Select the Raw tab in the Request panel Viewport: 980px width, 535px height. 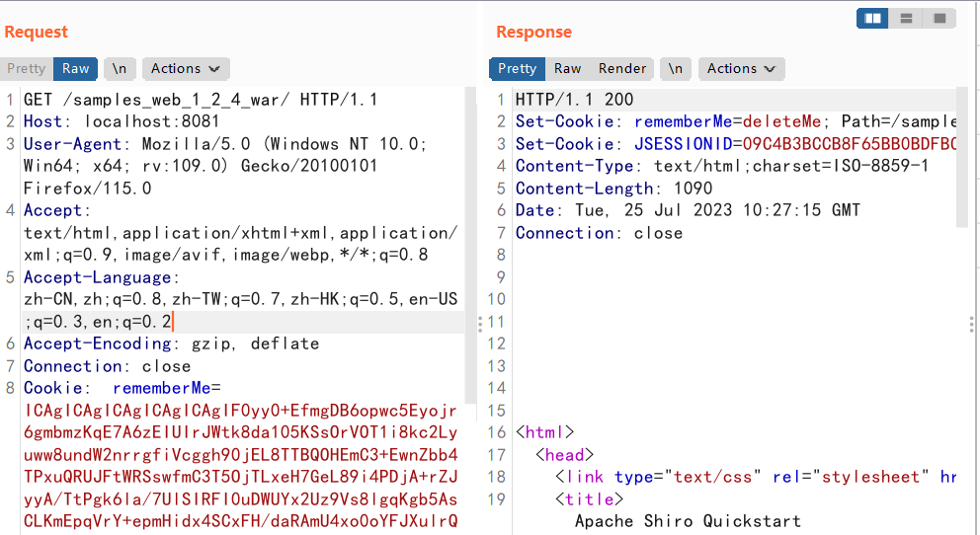[x=76, y=68]
